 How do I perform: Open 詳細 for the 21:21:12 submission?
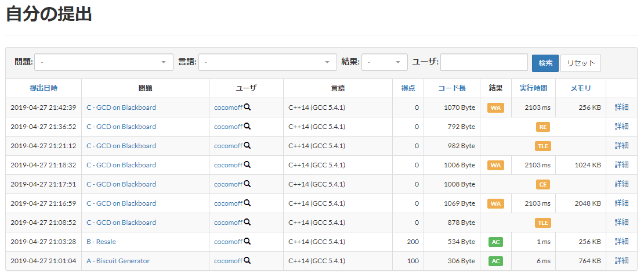pyautogui.click(x=621, y=146)
